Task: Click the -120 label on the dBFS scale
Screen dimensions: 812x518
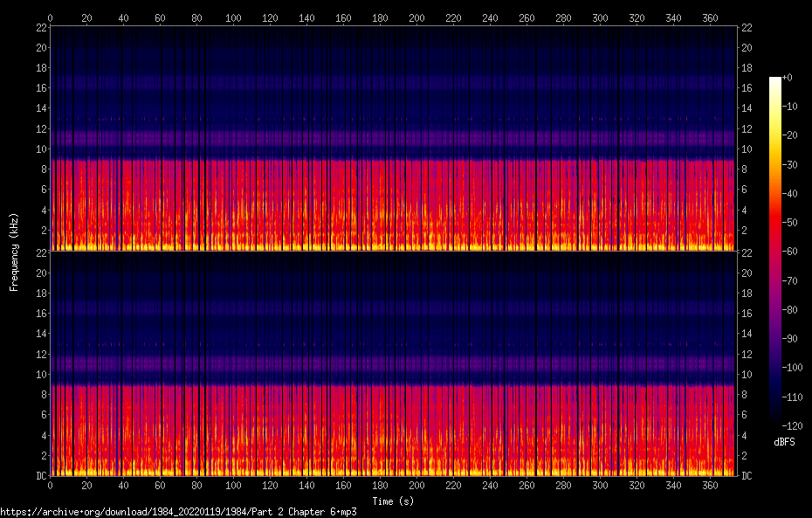Action: [x=794, y=425]
